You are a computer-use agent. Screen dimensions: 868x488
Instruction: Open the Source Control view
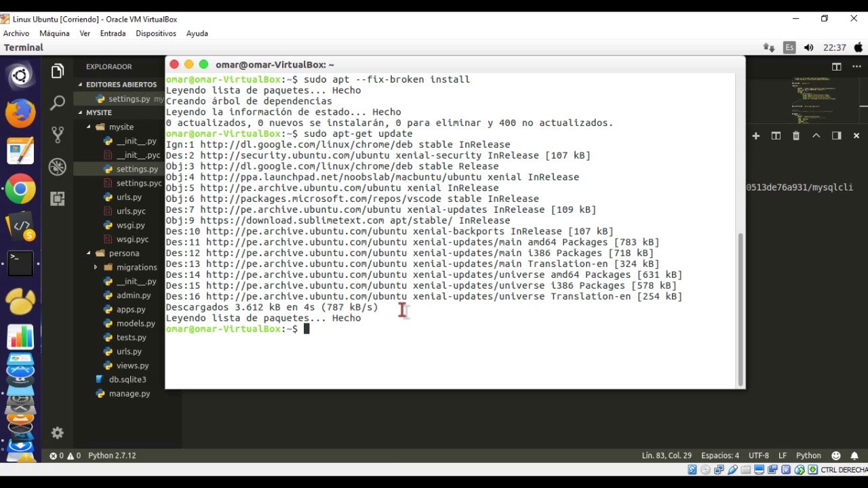pos(58,134)
